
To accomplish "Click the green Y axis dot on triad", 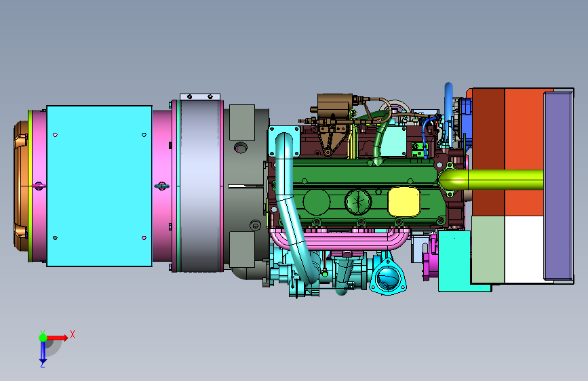I will point(43,338).
